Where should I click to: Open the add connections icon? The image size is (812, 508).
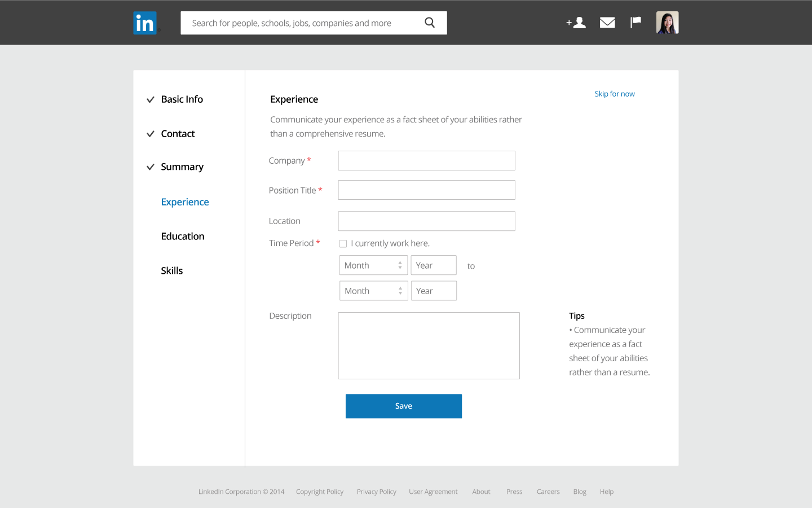pos(576,23)
